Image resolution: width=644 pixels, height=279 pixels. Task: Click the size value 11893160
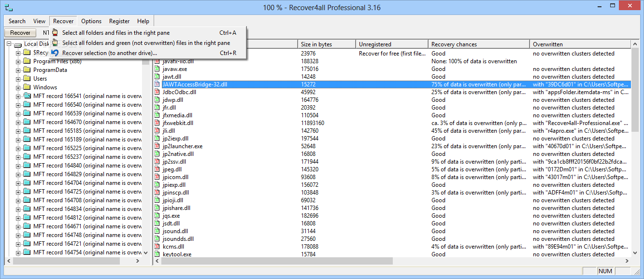click(x=313, y=123)
